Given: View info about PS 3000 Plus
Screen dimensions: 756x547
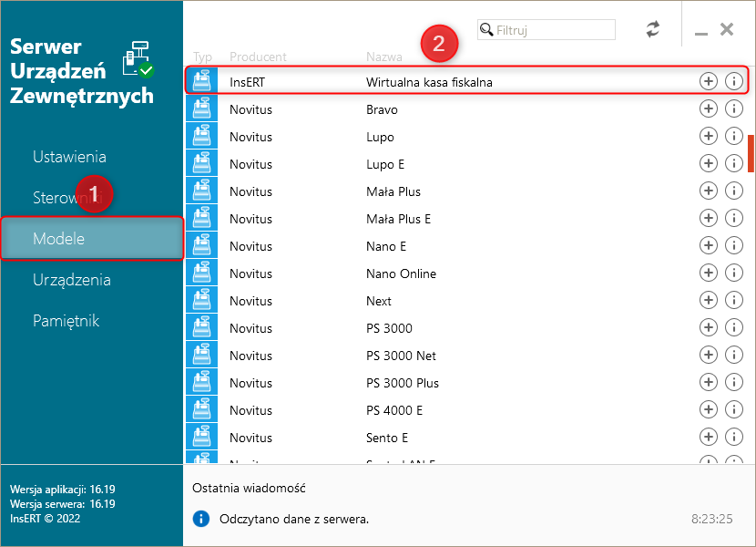Looking at the screenshot, I should (x=734, y=382).
